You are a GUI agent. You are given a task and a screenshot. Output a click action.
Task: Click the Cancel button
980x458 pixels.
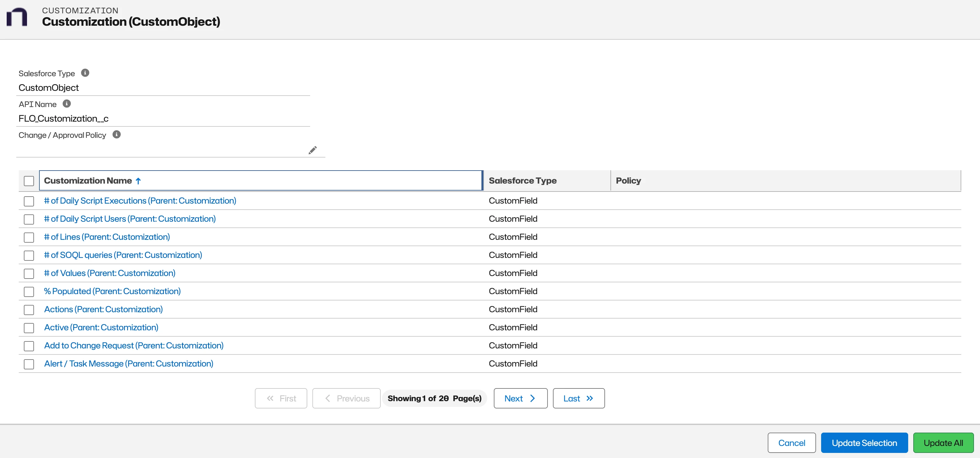791,443
